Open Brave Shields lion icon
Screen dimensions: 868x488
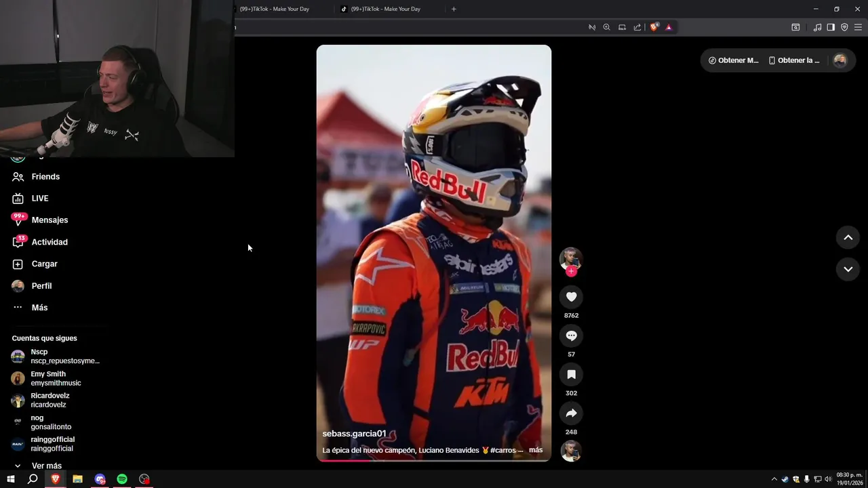click(x=654, y=27)
